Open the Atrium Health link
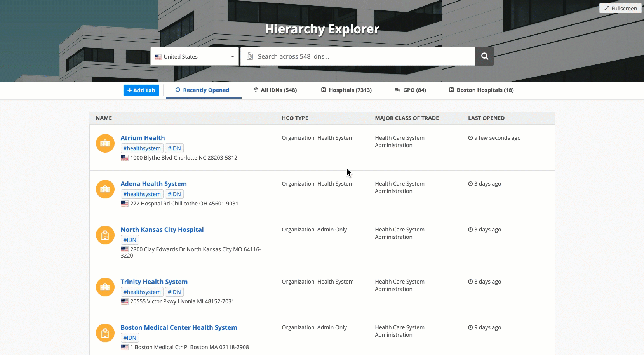The image size is (644, 355). (143, 138)
